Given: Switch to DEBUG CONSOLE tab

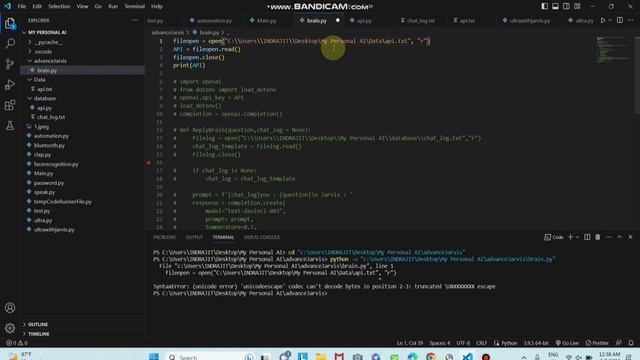Looking at the screenshot, I should tap(262, 237).
